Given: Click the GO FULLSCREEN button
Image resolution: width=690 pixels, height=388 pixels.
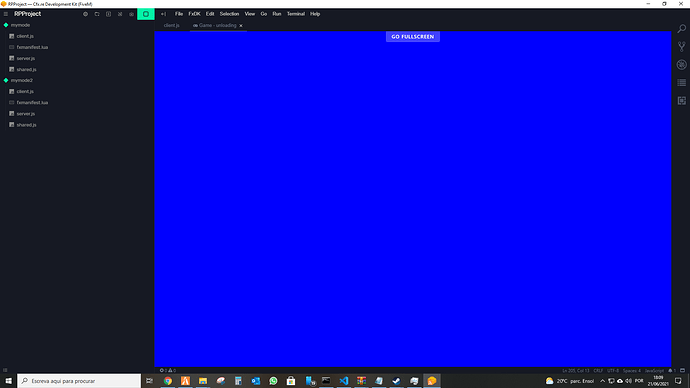Looking at the screenshot, I should [413, 37].
